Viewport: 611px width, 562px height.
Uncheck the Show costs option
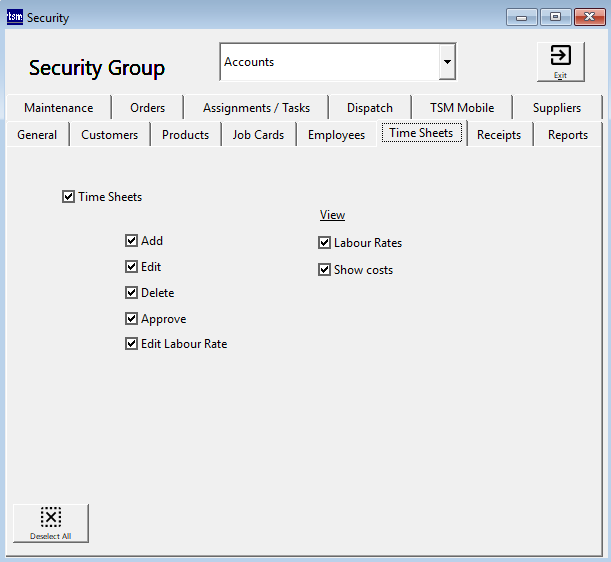pyautogui.click(x=325, y=270)
